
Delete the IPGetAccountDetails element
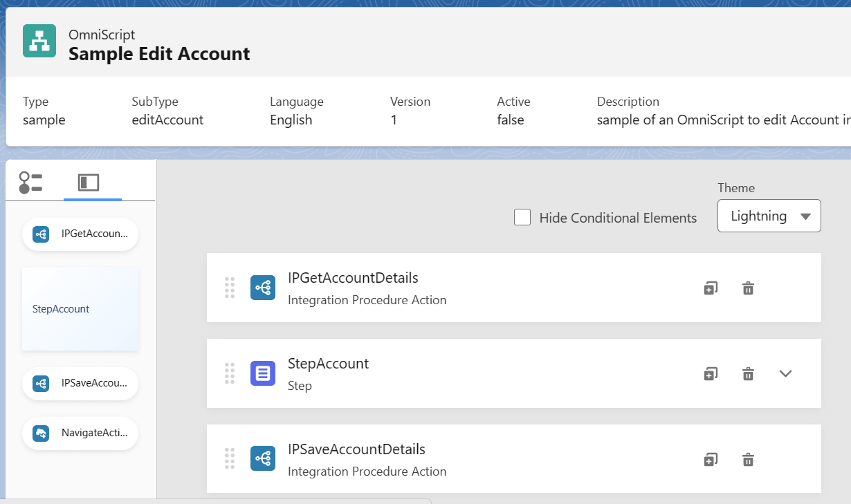[748, 288]
